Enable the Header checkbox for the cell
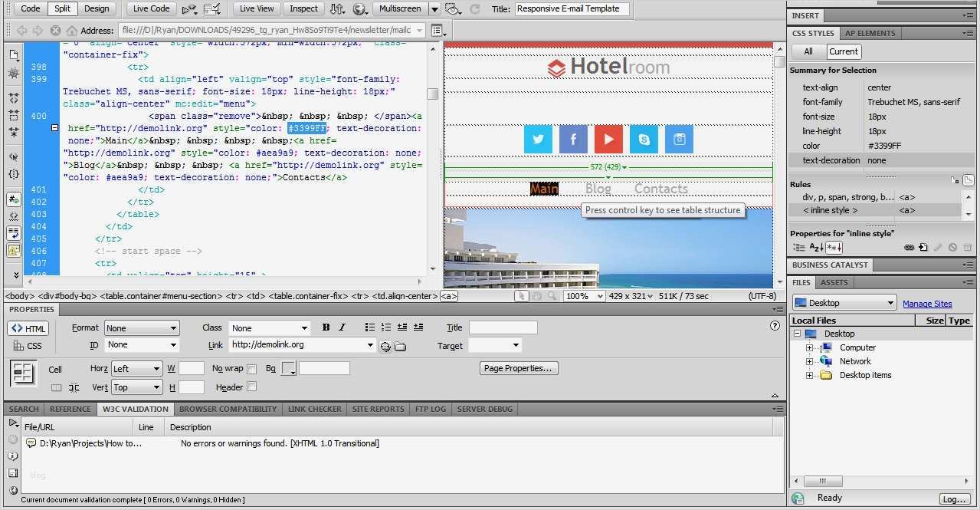The height and width of the screenshot is (510, 980). pos(252,387)
